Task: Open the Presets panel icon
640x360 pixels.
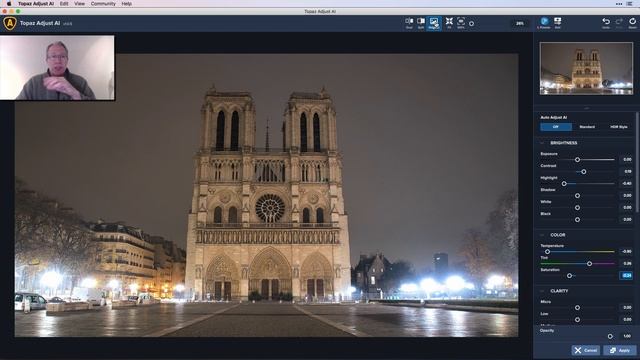Action: (x=544, y=23)
